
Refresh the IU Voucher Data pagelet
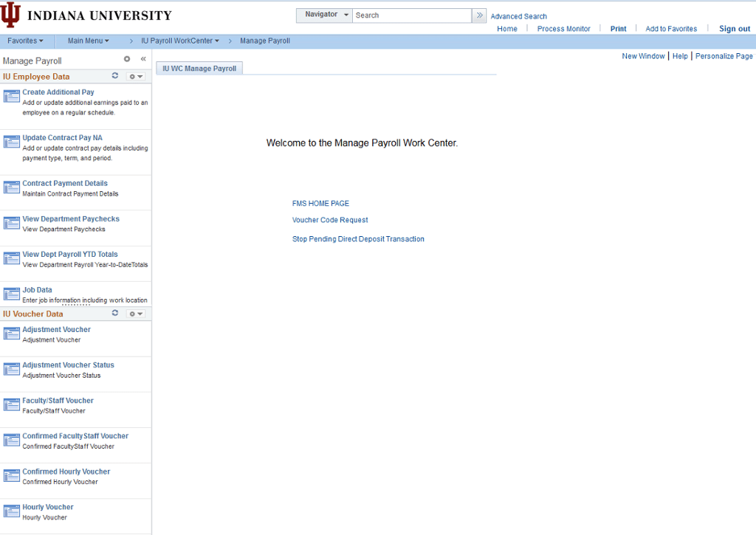click(114, 313)
